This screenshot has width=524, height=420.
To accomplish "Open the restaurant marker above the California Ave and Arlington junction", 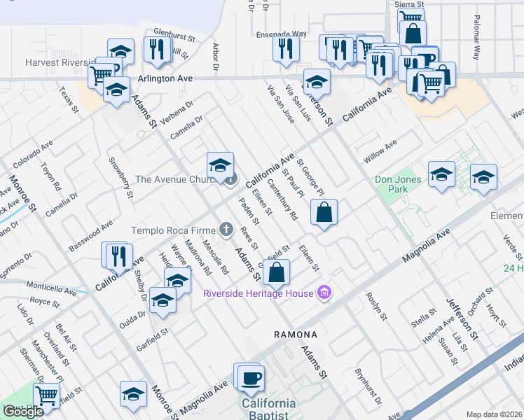I will click(379, 65).
